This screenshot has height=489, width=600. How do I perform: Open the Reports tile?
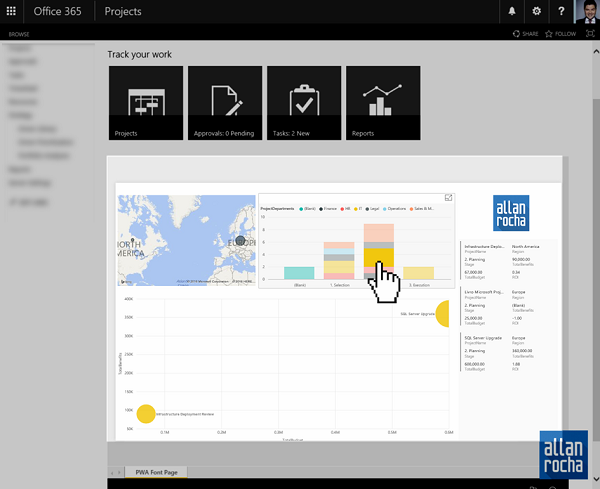(382, 103)
